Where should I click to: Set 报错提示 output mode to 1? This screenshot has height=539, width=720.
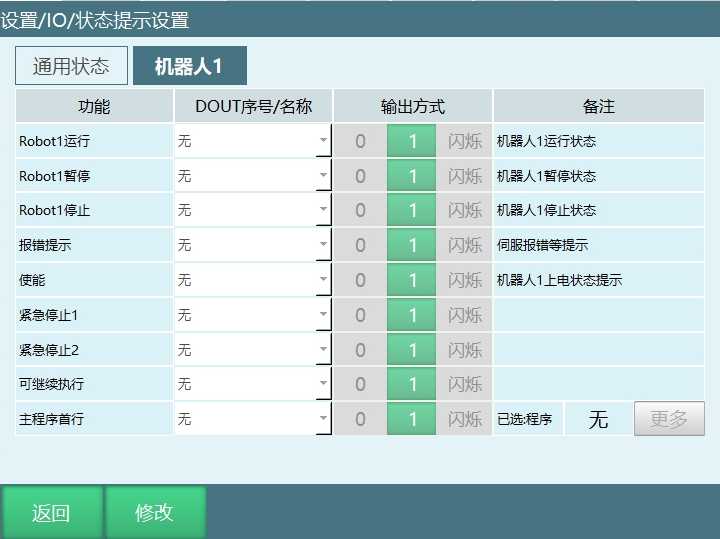(411, 245)
